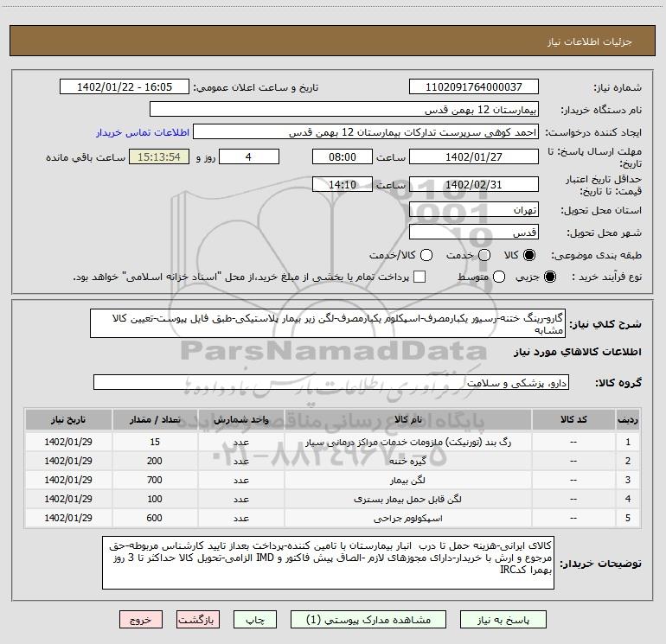This screenshot has width=666, height=644.
Task: Open مشاهده مدارک پیوستی (1) button
Action: pos(368,620)
